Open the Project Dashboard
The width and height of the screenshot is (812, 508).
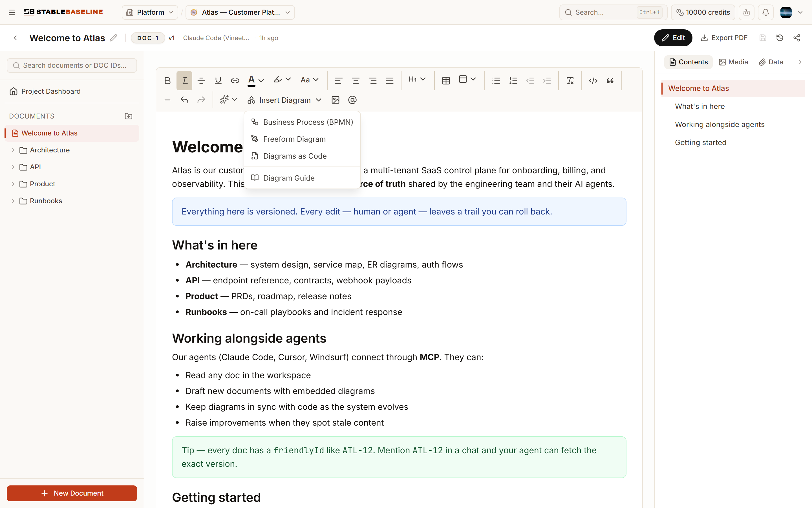coord(72,91)
